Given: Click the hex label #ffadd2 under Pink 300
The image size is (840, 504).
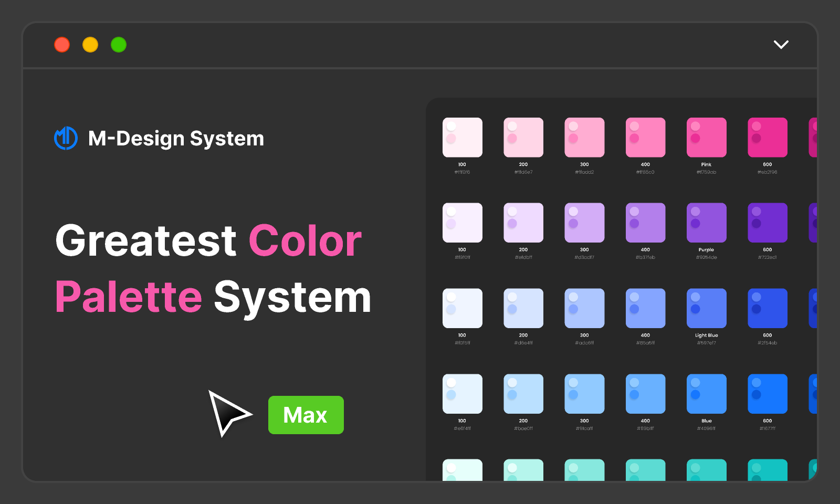Looking at the screenshot, I should (584, 172).
